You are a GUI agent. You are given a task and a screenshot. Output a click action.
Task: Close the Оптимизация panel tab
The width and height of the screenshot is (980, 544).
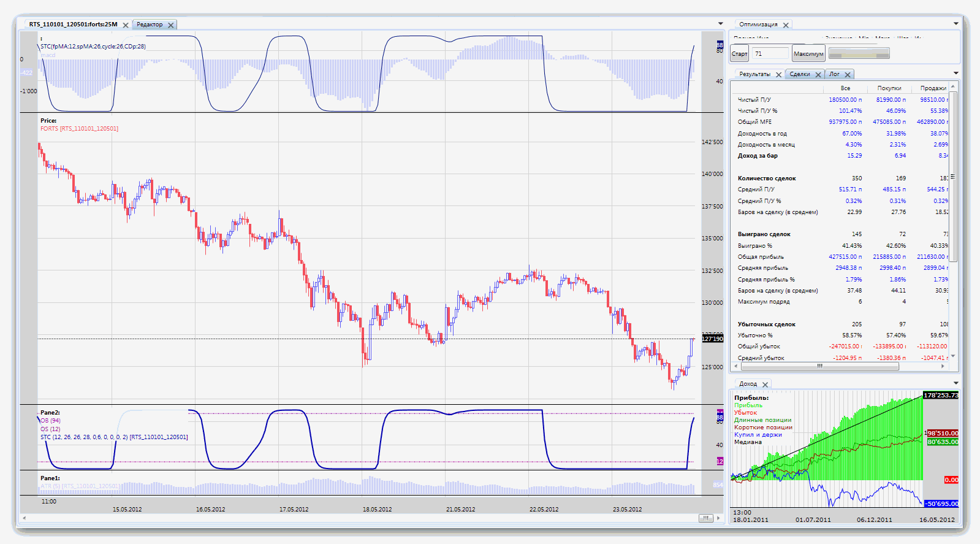point(786,25)
